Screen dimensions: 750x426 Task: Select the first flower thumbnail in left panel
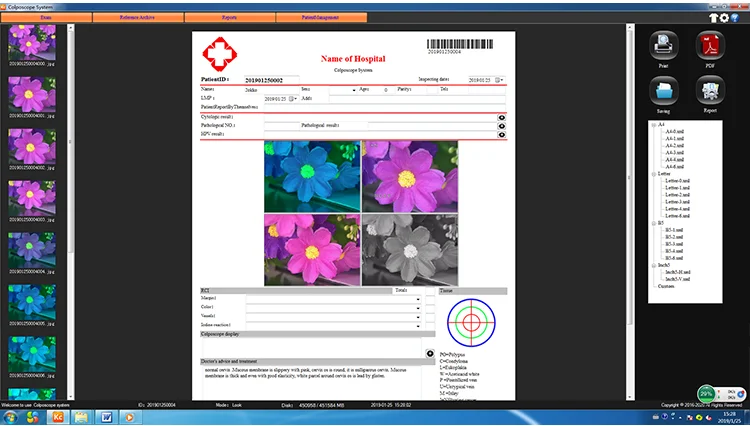32,43
